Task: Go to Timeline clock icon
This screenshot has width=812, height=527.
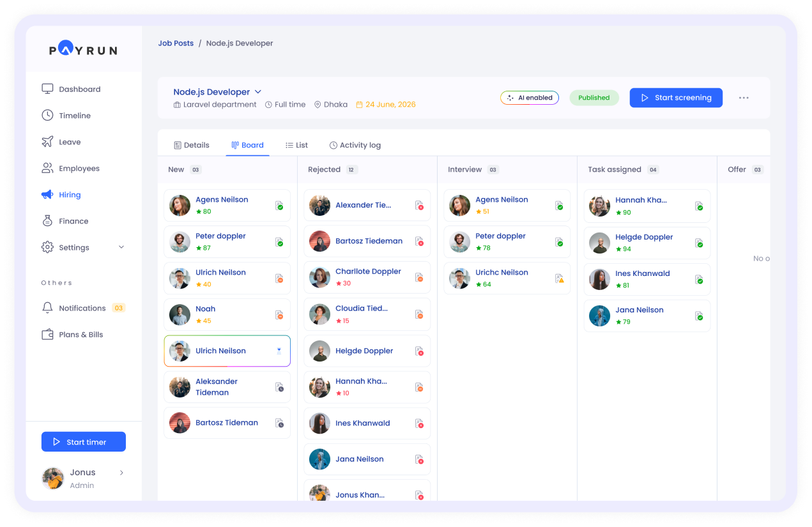Action: click(x=47, y=116)
